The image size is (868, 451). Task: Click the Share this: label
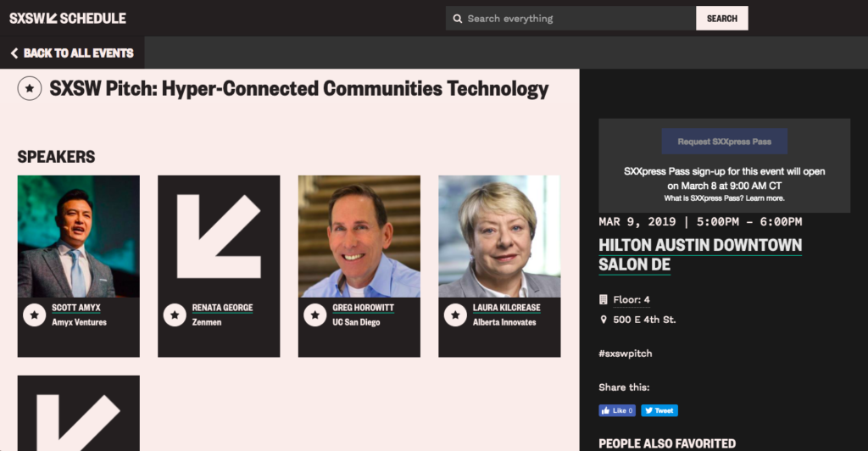[x=624, y=387]
